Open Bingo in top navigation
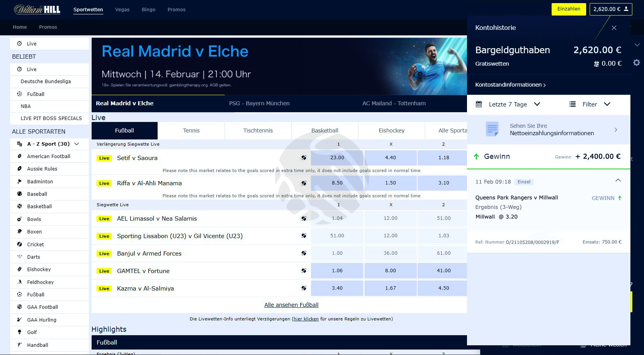 [x=149, y=9]
